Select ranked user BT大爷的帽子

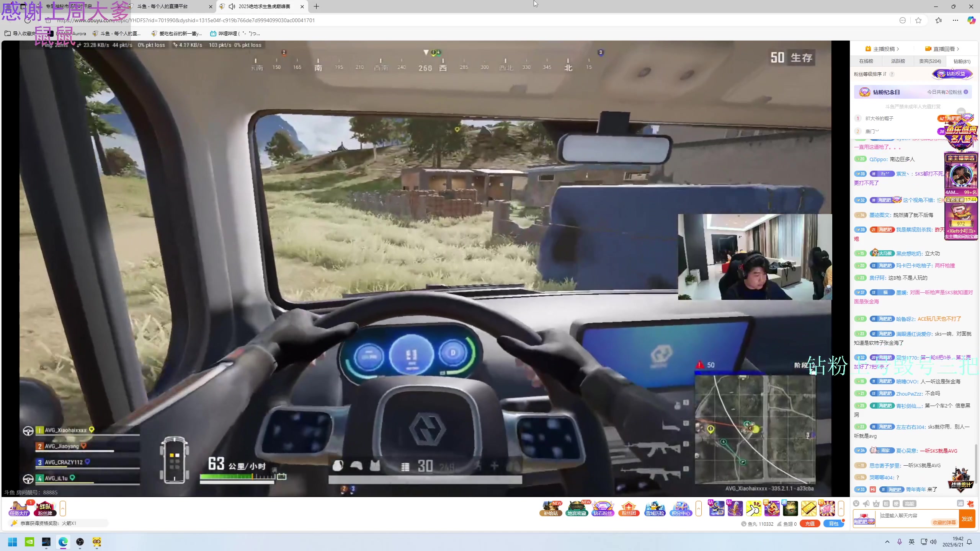(879, 119)
